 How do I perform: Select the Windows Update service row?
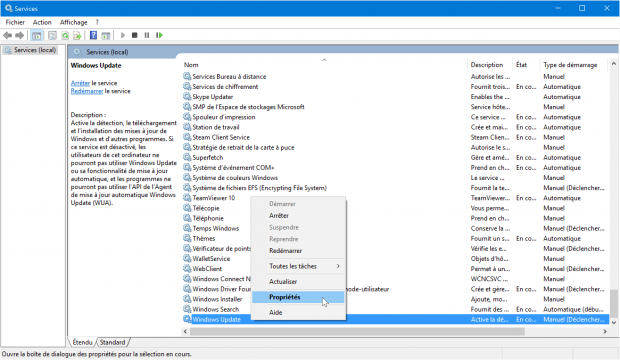394,319
